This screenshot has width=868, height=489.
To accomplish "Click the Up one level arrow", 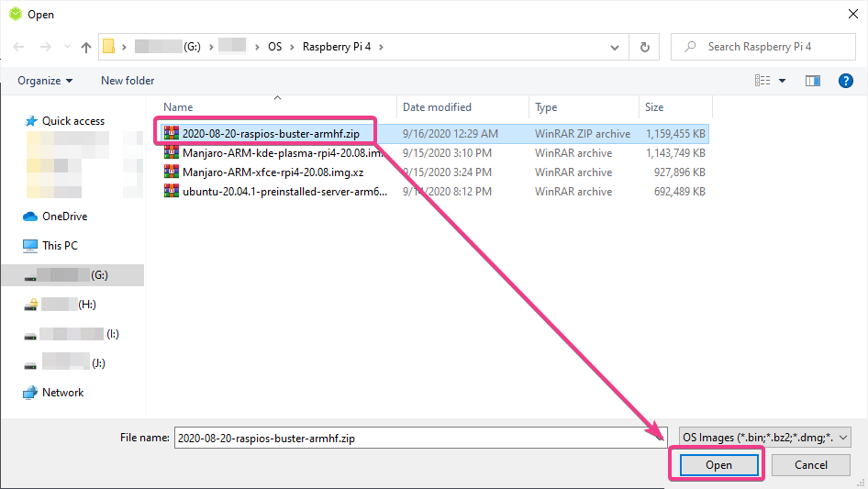I will pos(86,47).
